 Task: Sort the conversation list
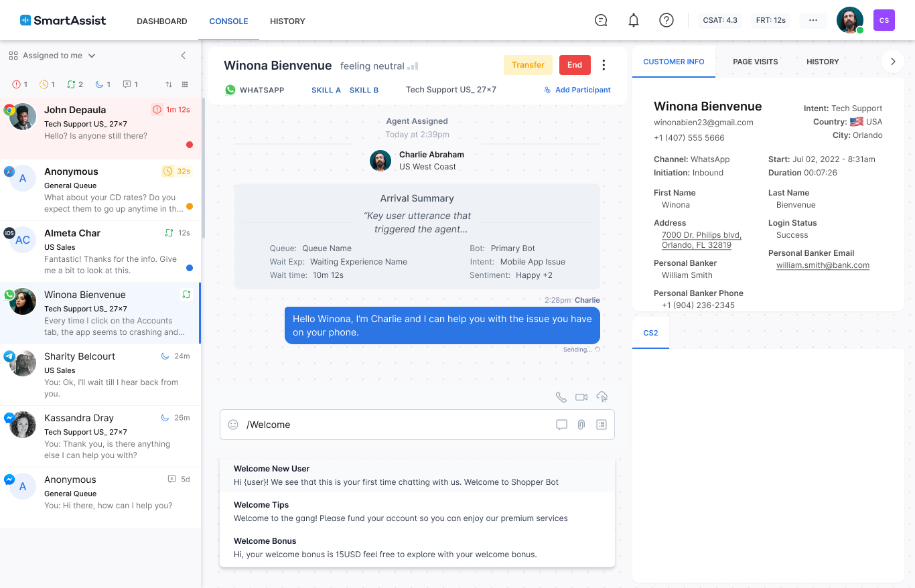169,84
